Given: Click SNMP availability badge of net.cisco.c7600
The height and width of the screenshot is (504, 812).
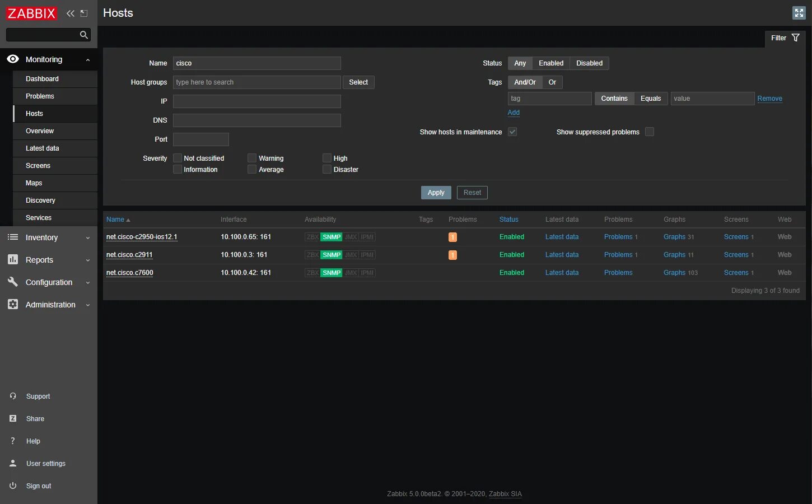Looking at the screenshot, I should [332, 273].
